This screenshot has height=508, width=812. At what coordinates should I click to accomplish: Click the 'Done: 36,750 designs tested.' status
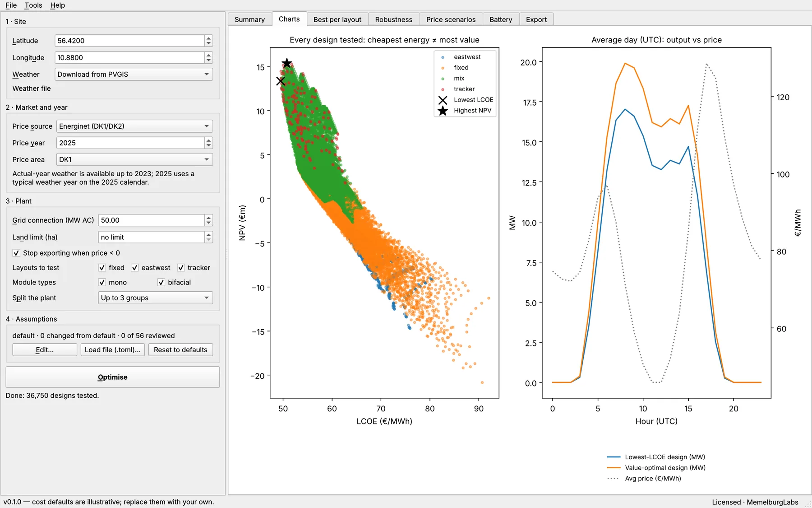pos(52,396)
